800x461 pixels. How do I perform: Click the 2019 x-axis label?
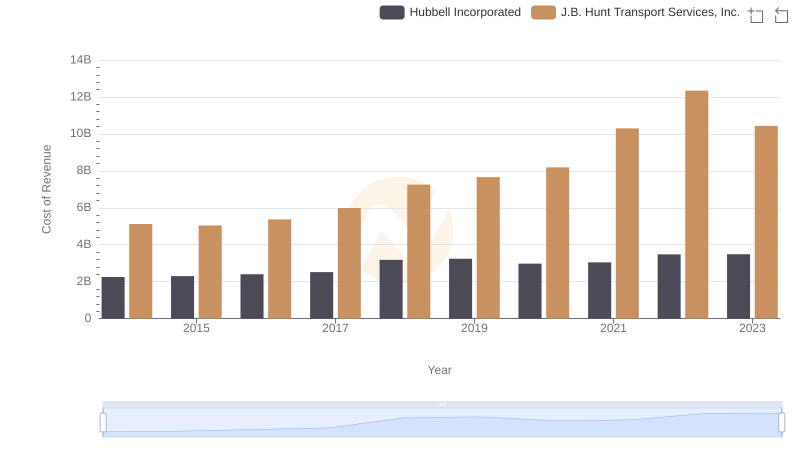coord(474,328)
